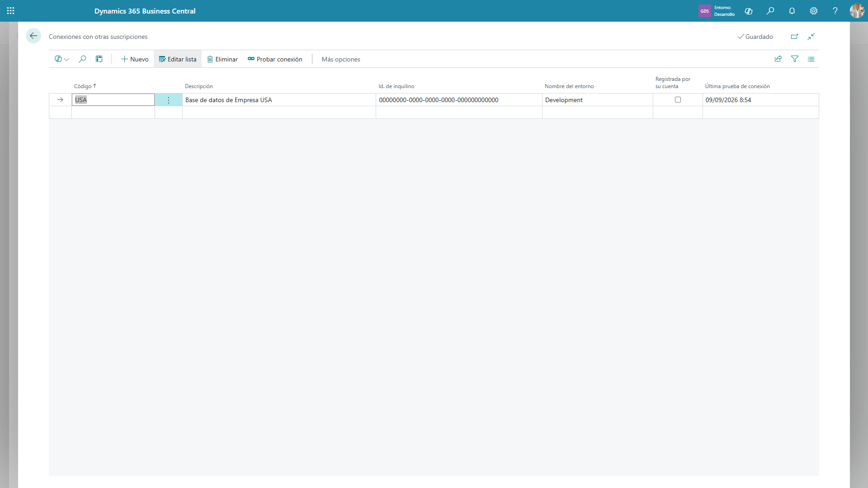
Task: Open global search in top bar
Action: (770, 11)
